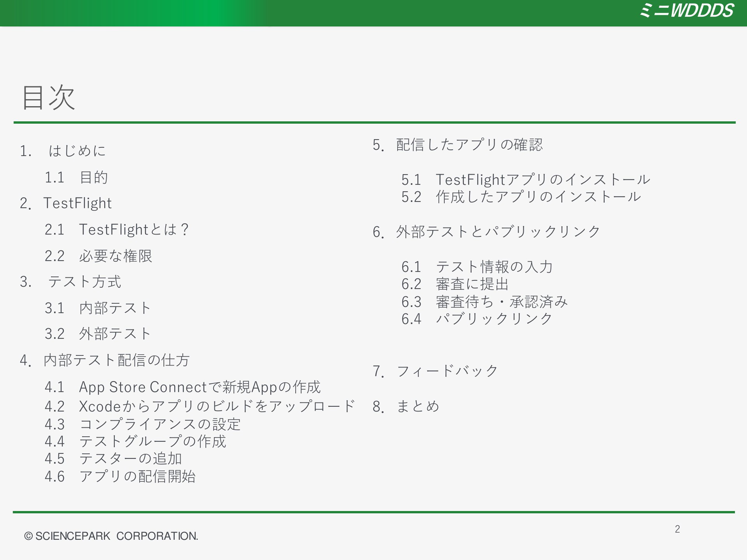Click the '2. TestFlight' section heading
Viewport: 747px width, 560px height.
point(66,203)
